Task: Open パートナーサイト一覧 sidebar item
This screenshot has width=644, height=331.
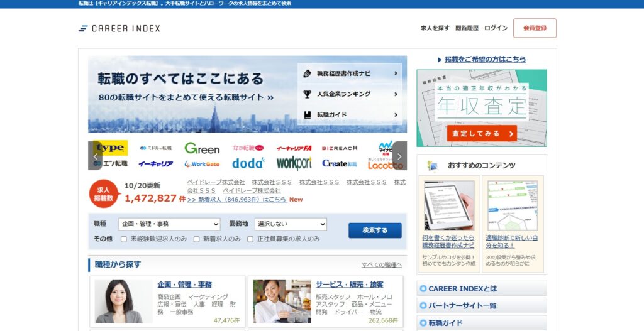Action: 482,306
